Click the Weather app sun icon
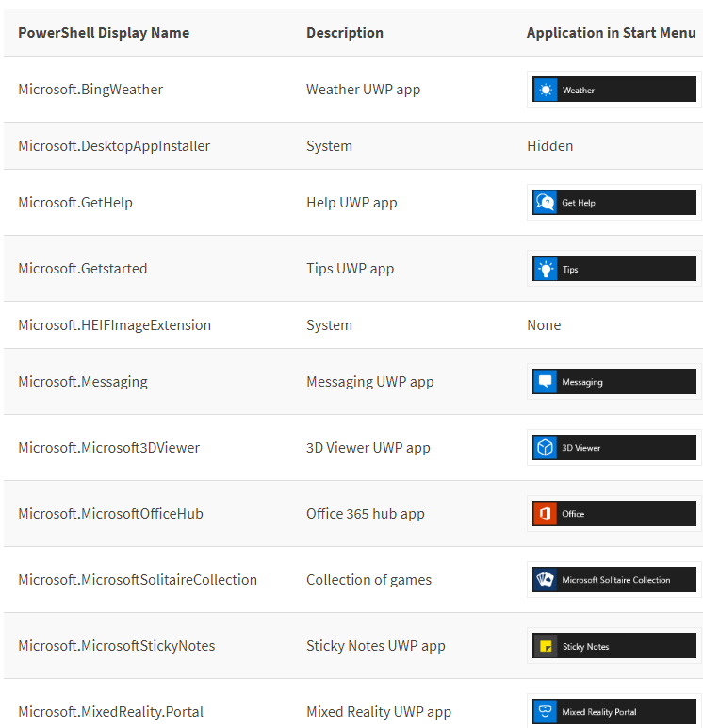 (x=546, y=90)
